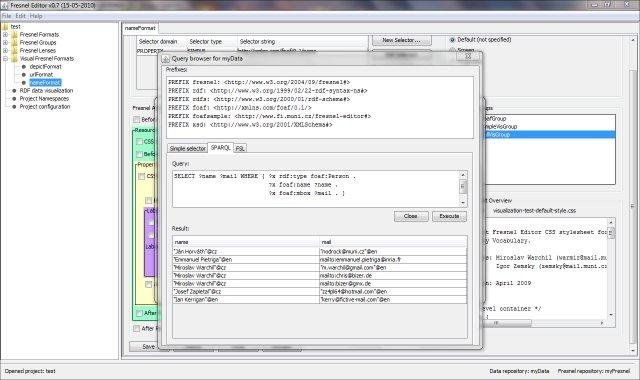
Task: Click inside the Prefixes text area
Action: pos(320,107)
